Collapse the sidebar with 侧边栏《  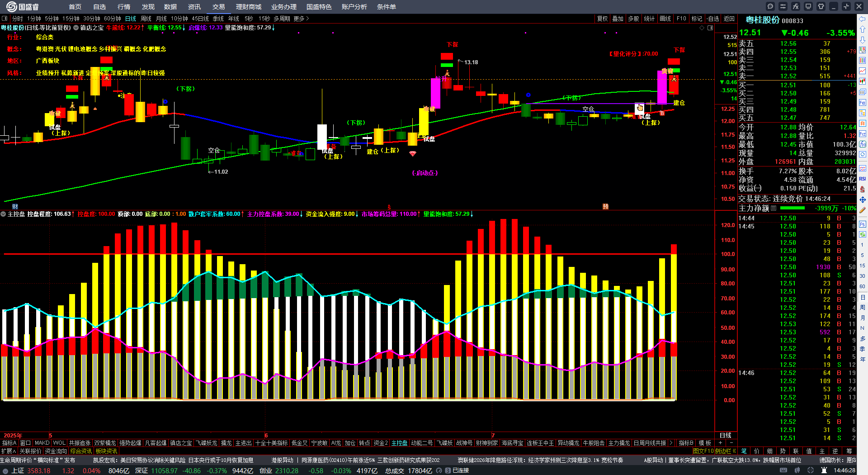coord(726,451)
